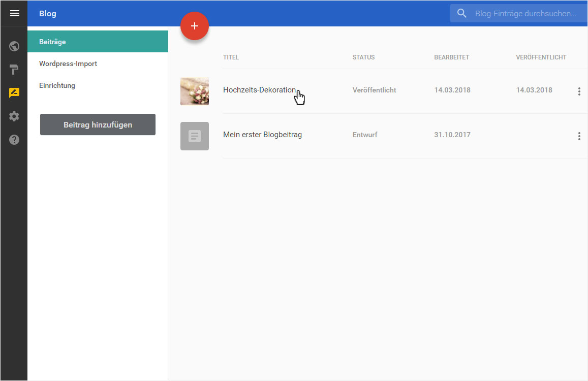Click Hochzeits-Dekoration published date in VERÖFFENTLICHT column
The width and height of the screenshot is (588, 381).
[x=534, y=90]
